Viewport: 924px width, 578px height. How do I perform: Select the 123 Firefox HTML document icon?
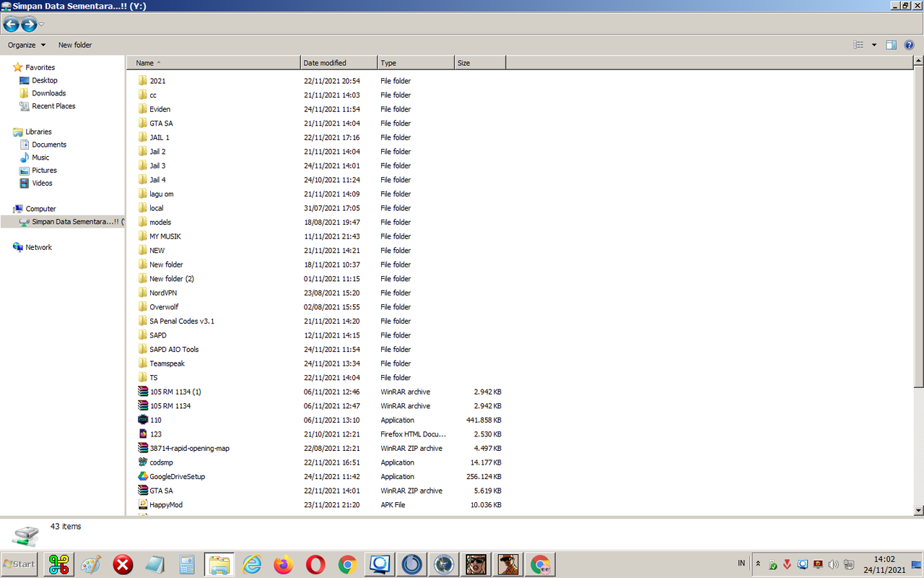pos(143,434)
